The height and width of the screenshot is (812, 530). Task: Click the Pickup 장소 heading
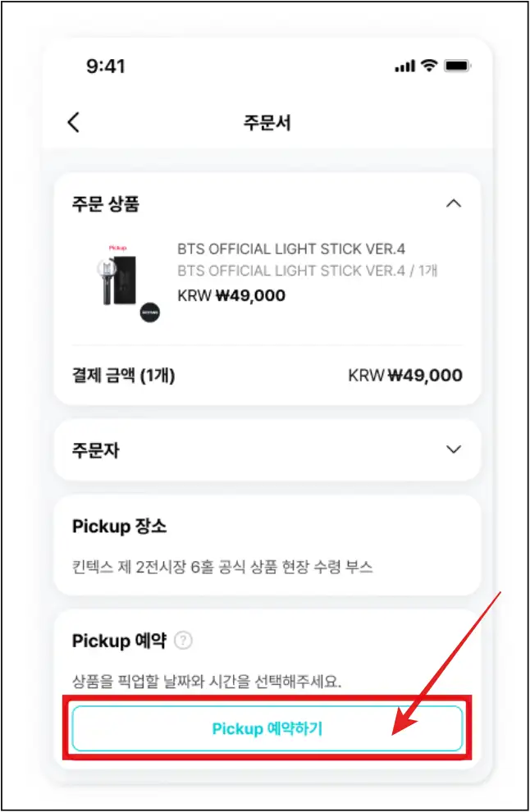[119, 526]
